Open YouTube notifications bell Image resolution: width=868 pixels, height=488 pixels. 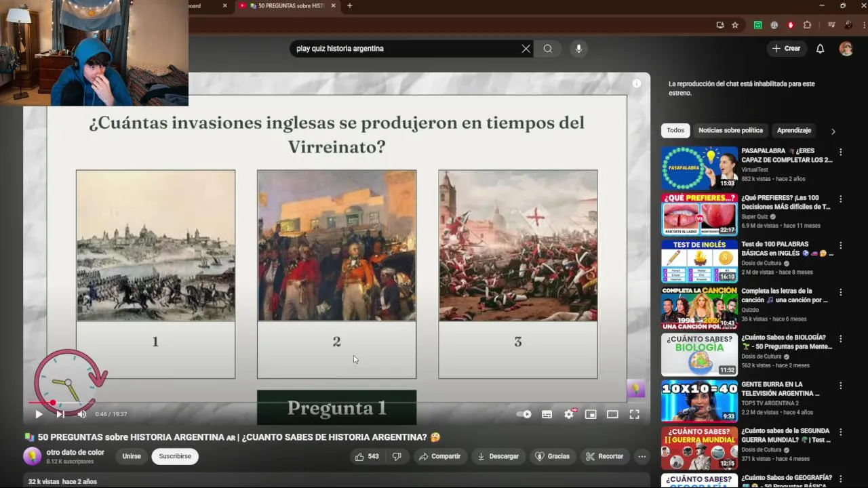820,49
